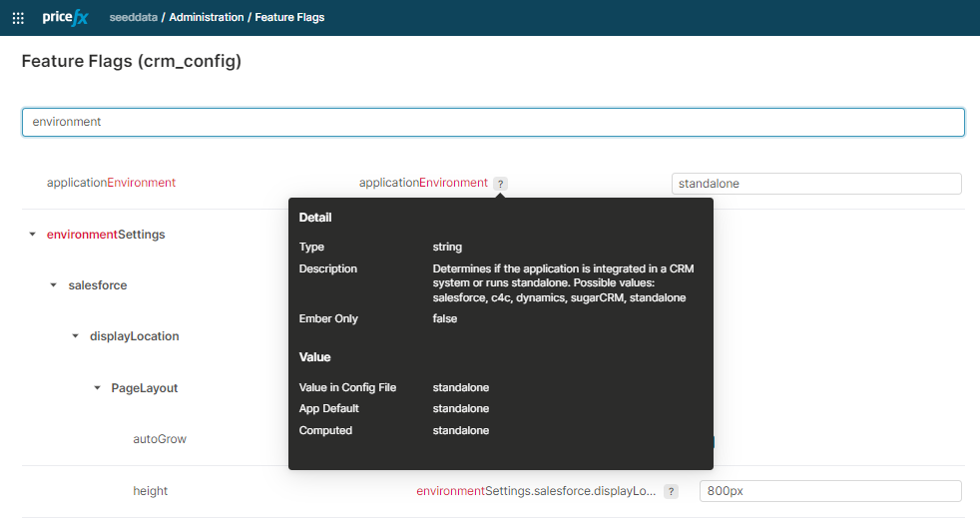980x525 pixels.
Task: Collapse the environmentSettings tree arrow
Action: pyautogui.click(x=33, y=235)
